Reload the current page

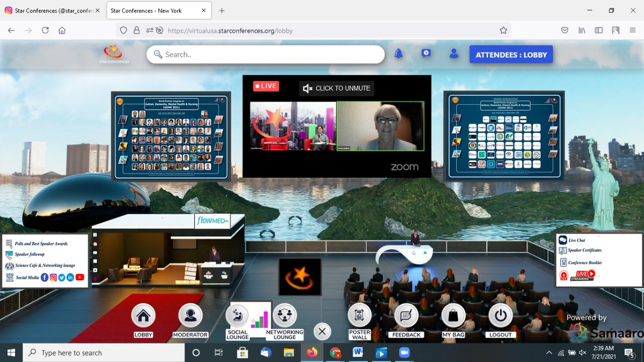[46, 31]
